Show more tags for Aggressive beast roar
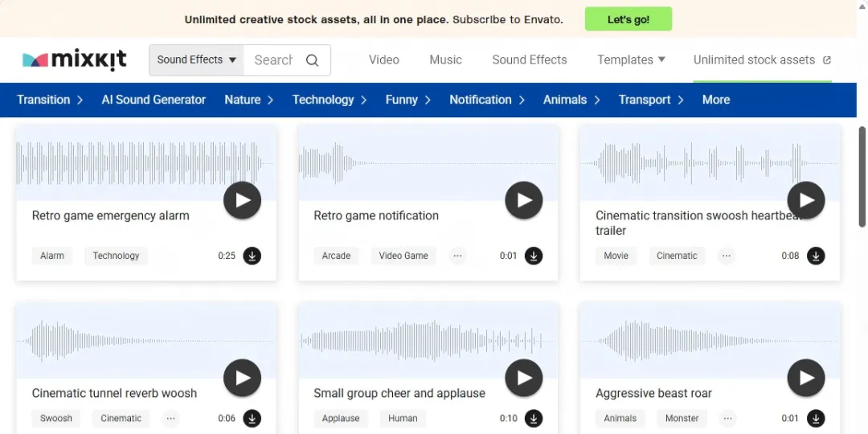 (x=728, y=419)
